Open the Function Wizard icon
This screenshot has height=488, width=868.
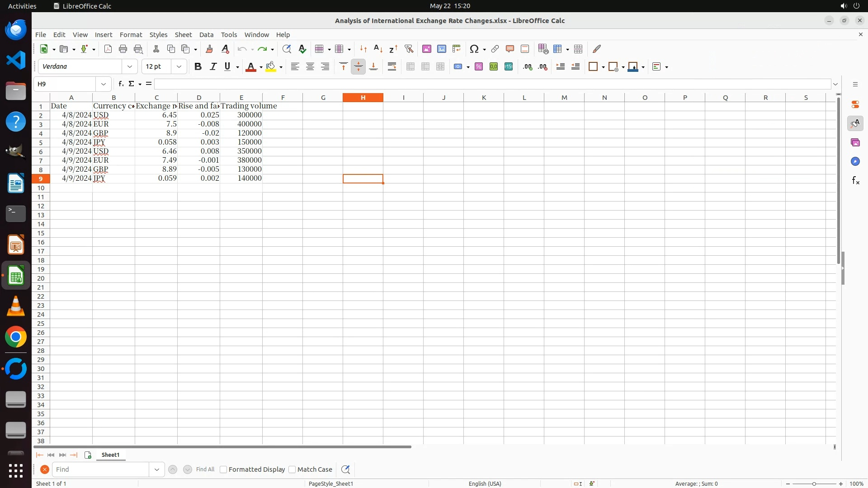coord(121,84)
